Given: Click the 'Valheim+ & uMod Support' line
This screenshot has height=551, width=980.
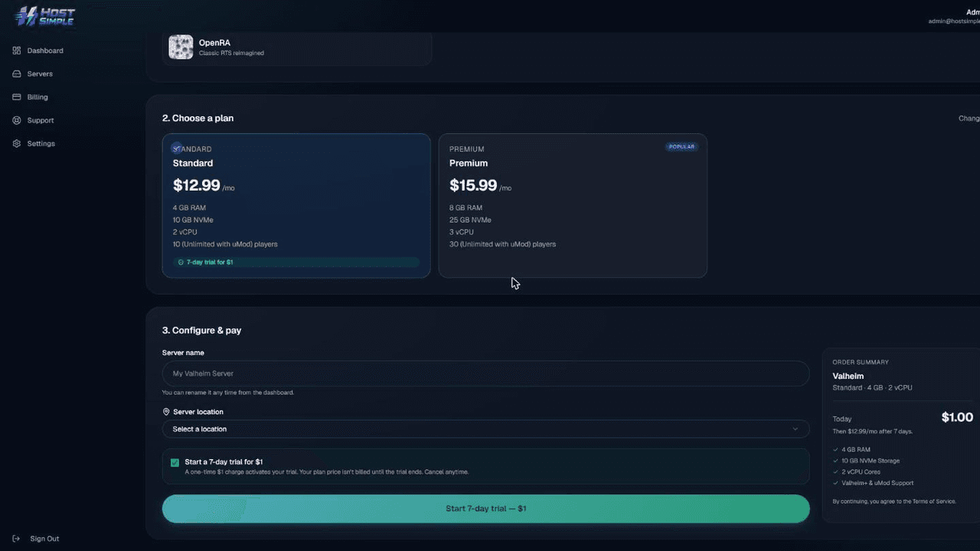Looking at the screenshot, I should tap(877, 483).
